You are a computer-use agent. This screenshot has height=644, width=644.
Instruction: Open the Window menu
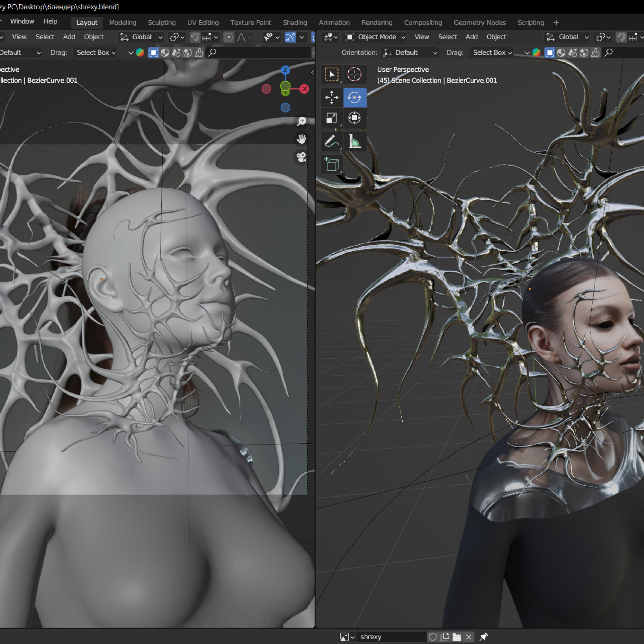point(22,21)
